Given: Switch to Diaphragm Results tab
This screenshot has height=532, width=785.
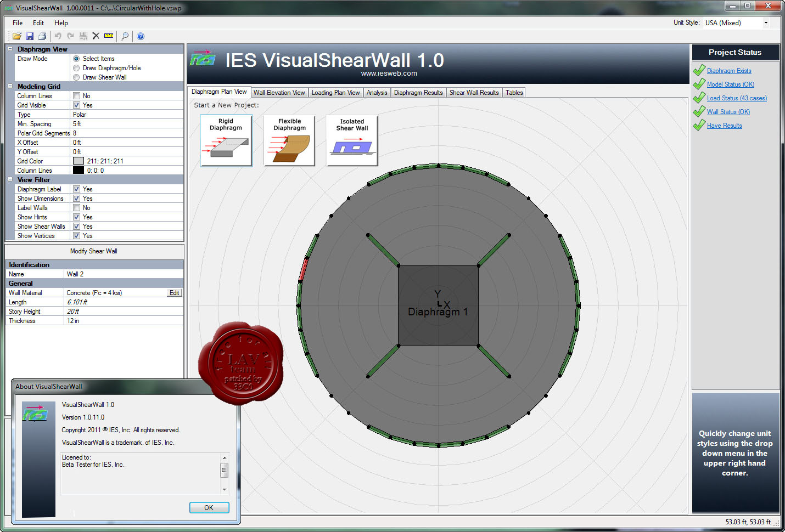Looking at the screenshot, I should coord(418,93).
